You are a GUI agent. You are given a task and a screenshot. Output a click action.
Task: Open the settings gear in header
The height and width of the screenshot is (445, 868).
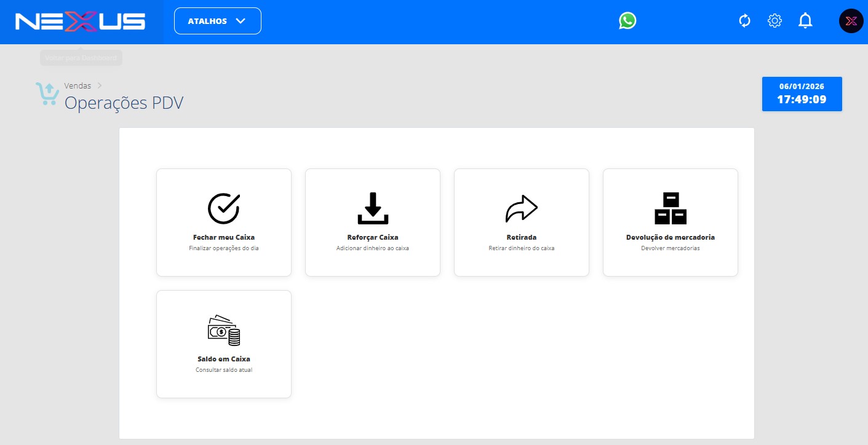[774, 21]
